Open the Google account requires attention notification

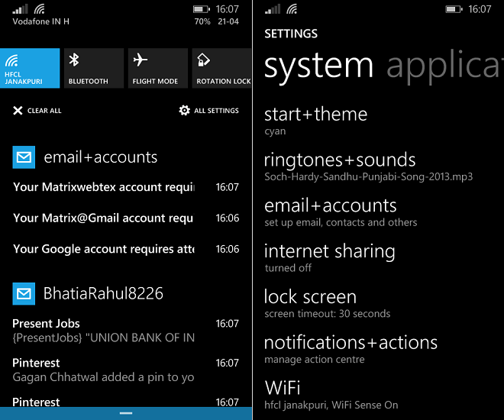126,249
